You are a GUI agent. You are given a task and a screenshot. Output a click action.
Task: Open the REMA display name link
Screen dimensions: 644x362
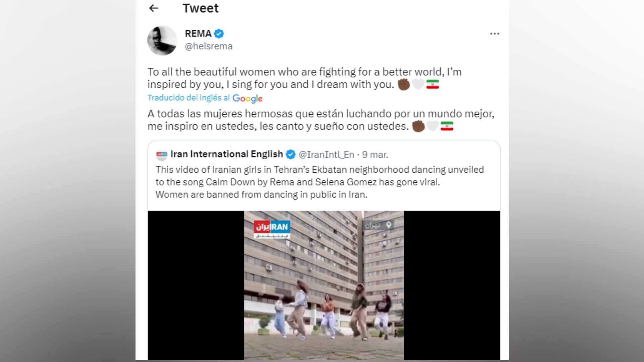tap(198, 34)
